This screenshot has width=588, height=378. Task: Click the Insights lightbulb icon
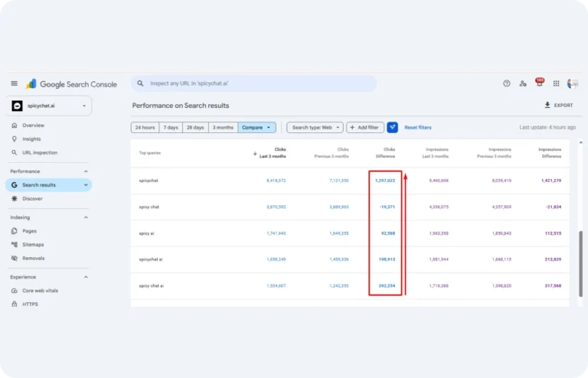tap(15, 139)
